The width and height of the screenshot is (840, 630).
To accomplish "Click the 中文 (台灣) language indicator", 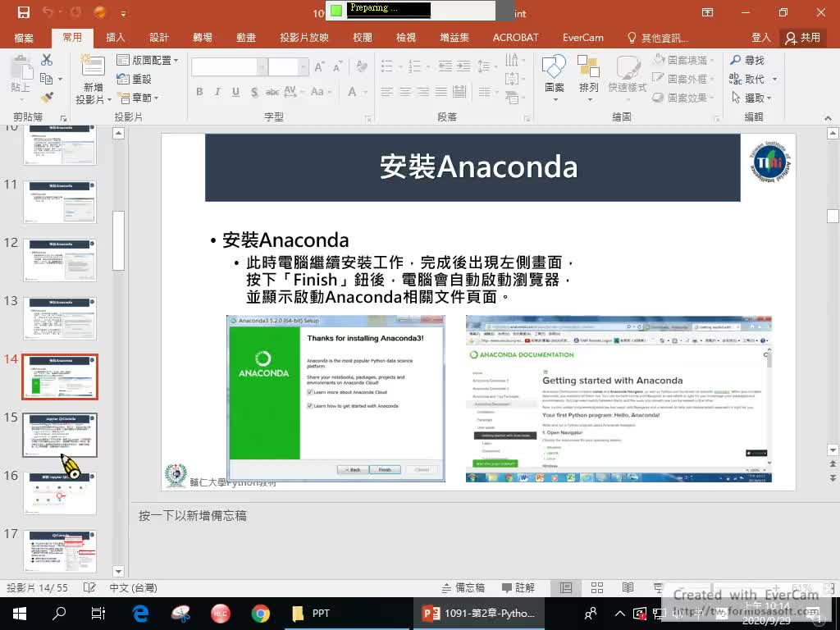I will point(133,587).
